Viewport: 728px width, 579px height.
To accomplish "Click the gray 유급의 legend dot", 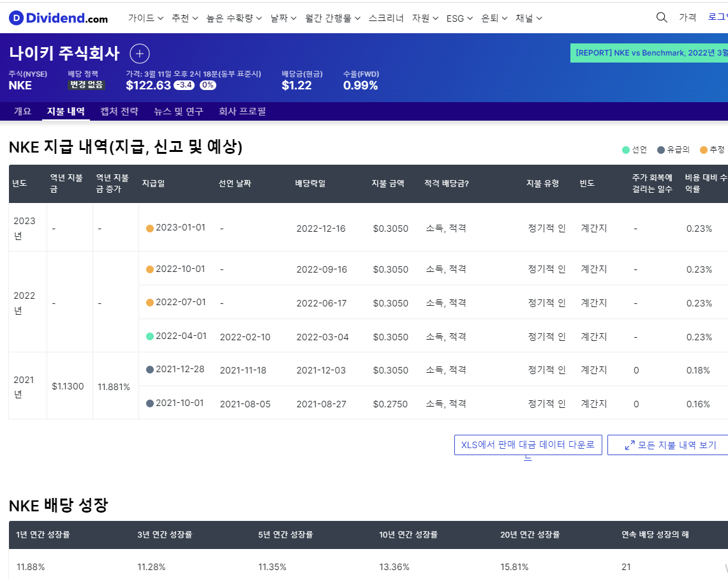I will click(661, 149).
